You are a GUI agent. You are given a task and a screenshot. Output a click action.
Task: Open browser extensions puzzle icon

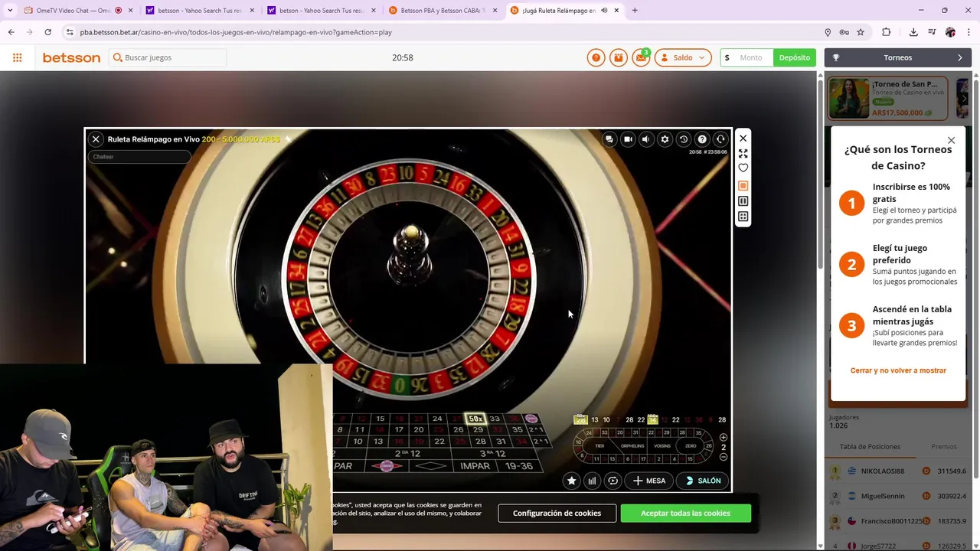pos(887,32)
